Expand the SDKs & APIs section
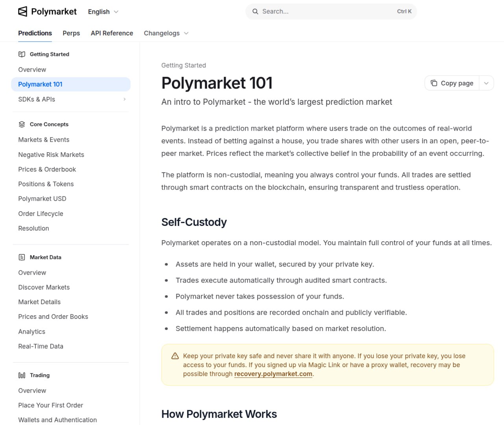This screenshot has height=425, width=504. point(71,99)
